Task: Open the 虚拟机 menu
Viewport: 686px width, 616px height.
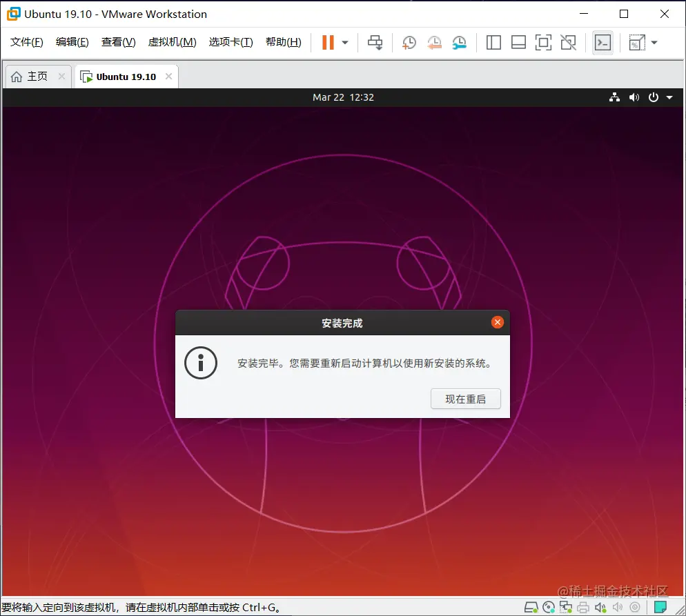Action: 172,41
